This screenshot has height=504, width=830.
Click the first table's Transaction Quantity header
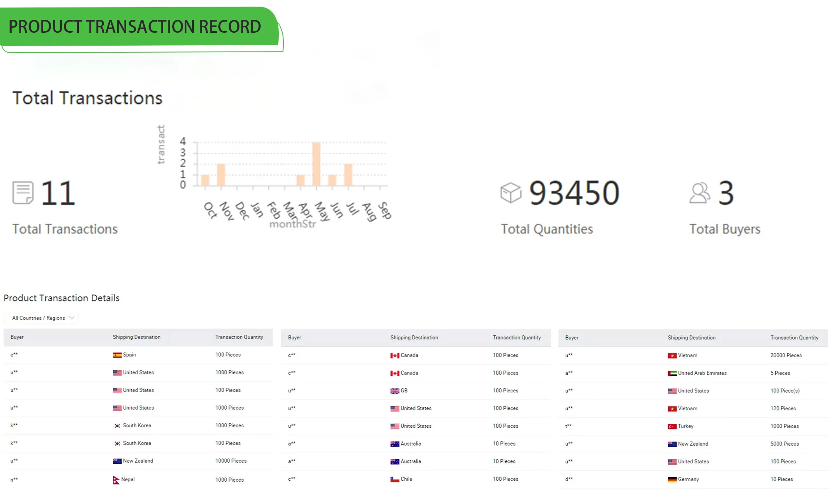(x=239, y=337)
